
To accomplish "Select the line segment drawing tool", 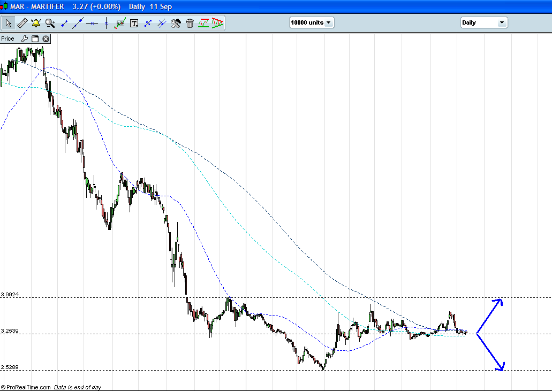I will 64,23.
